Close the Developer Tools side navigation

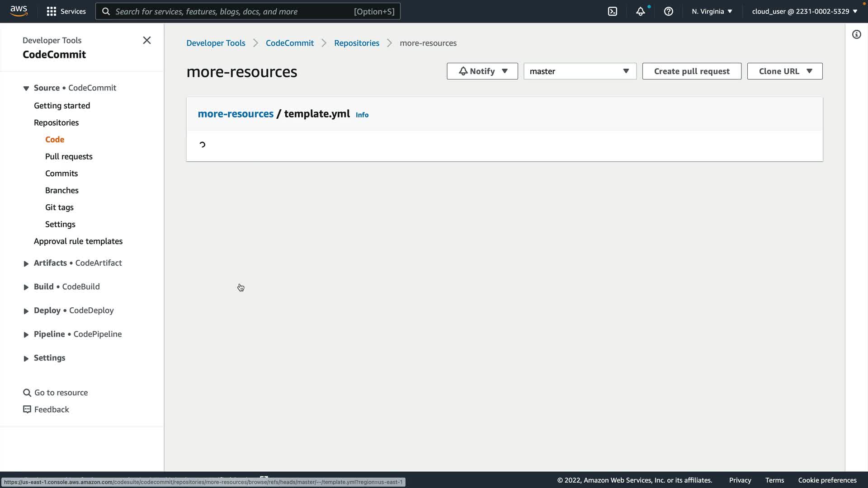[146, 40]
